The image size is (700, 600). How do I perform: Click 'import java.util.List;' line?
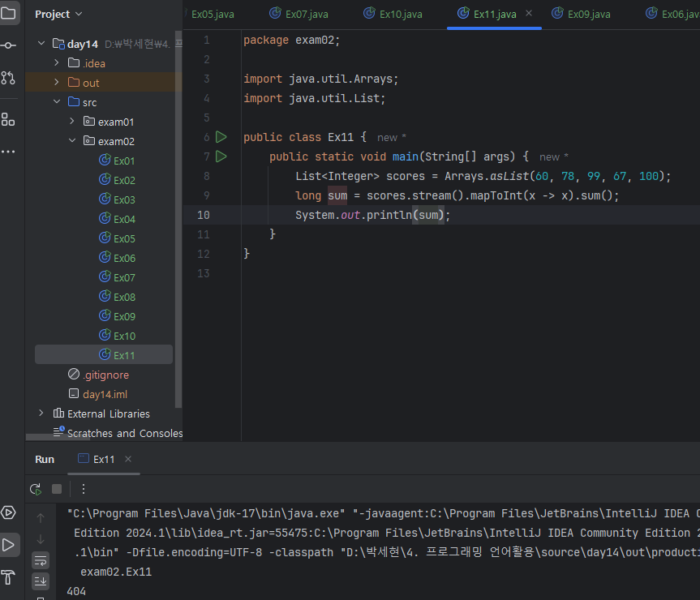pos(314,98)
